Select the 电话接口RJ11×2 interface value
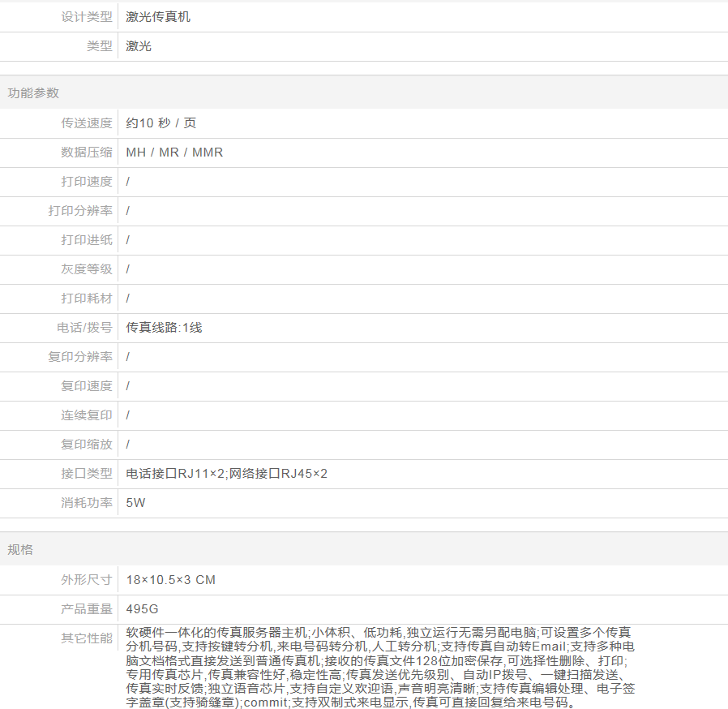Viewport: 728px width, 709px height. click(175, 474)
